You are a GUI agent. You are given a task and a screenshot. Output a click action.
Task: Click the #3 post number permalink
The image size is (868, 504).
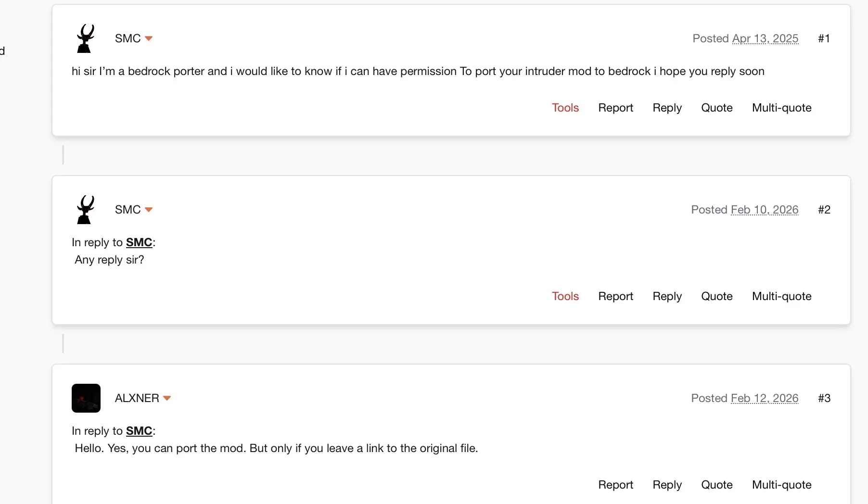point(824,398)
